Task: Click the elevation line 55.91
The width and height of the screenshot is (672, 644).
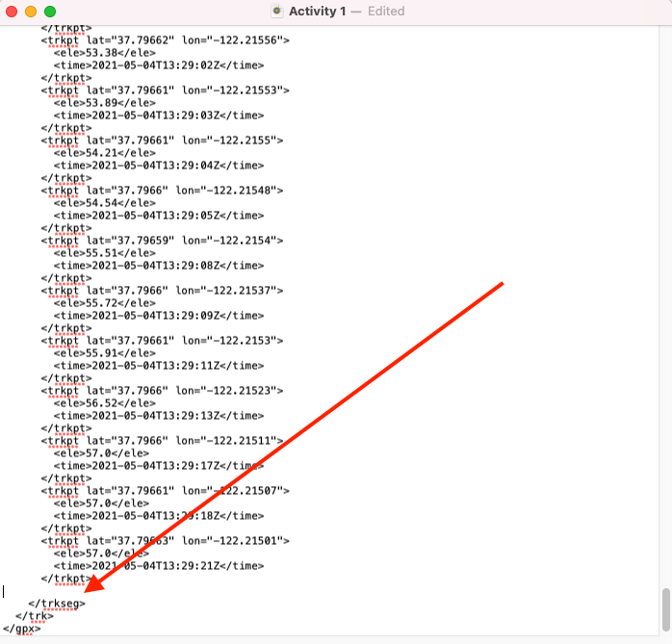Action: pyautogui.click(x=105, y=353)
